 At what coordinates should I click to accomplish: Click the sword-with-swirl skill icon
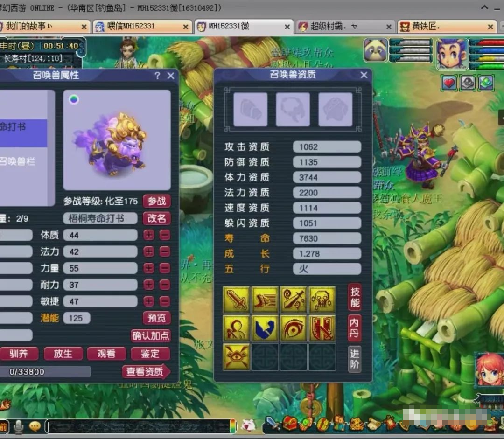coord(293,300)
